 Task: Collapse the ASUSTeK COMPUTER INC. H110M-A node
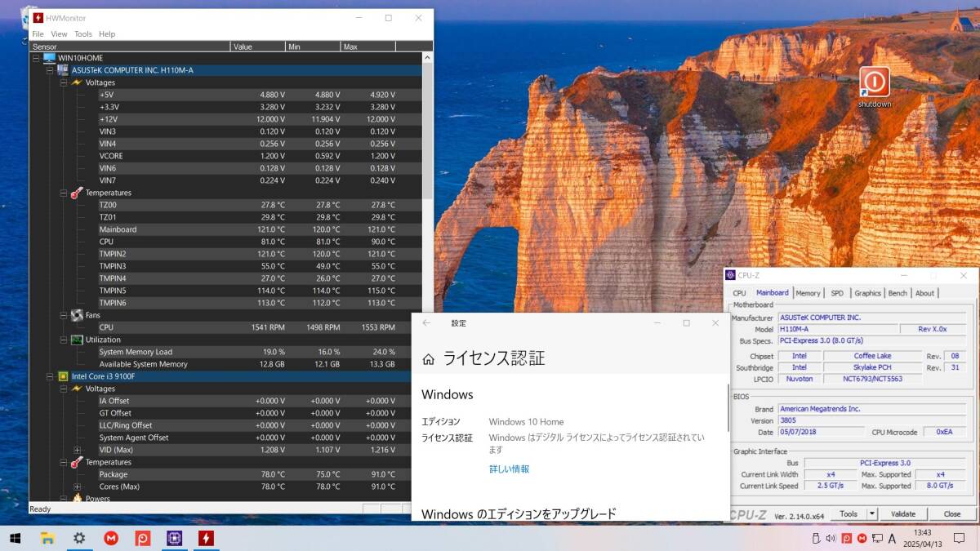coord(50,70)
